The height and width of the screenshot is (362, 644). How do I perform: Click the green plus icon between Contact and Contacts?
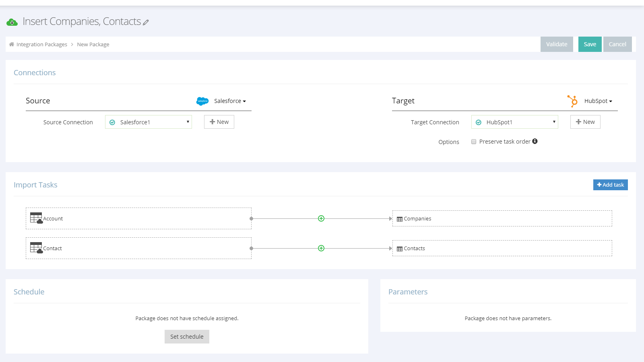click(x=321, y=248)
